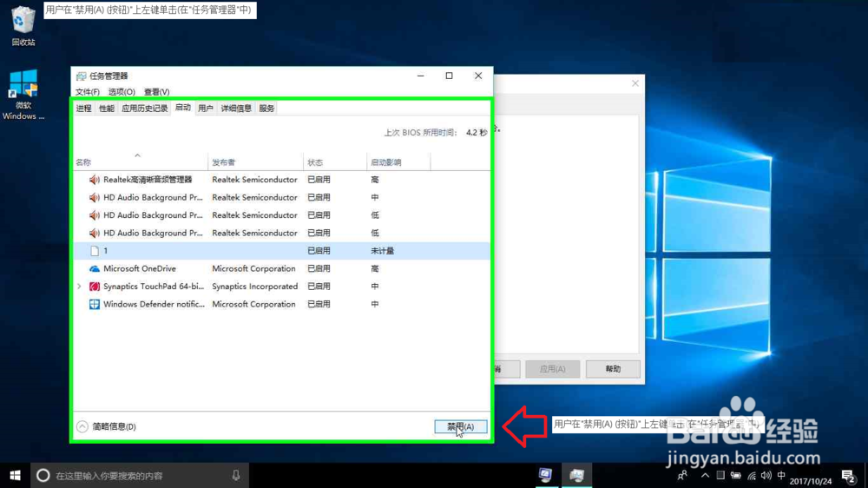Image resolution: width=868 pixels, height=488 pixels.
Task: Show hidden tray icons with the chevron
Action: 705,475
